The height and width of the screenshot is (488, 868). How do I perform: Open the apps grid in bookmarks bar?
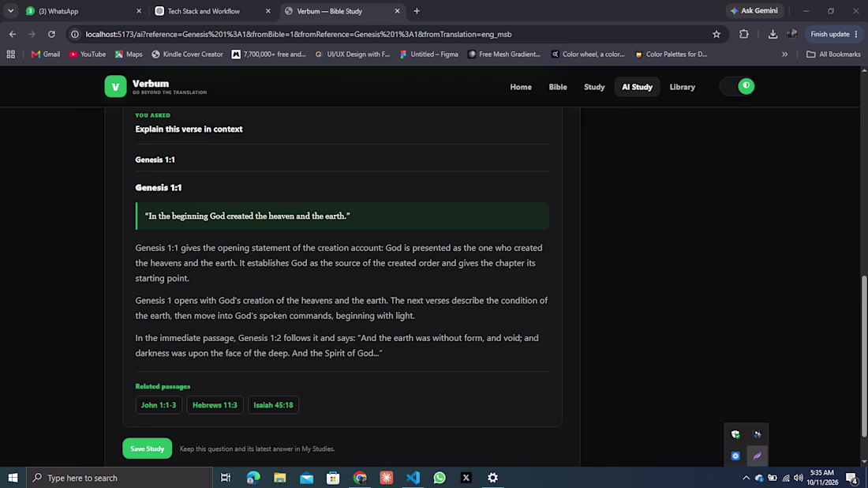click(10, 54)
